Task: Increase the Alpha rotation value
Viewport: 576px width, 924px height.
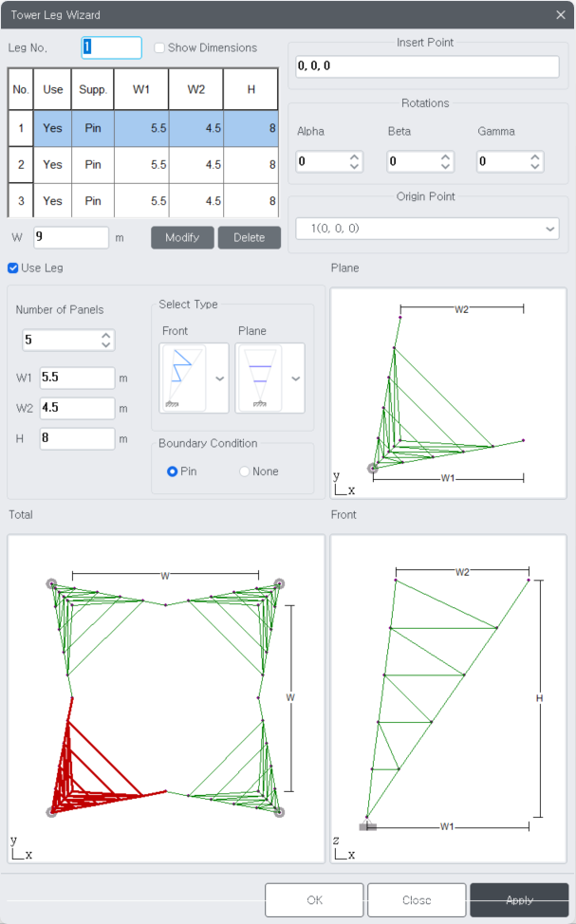Action: 355,157
